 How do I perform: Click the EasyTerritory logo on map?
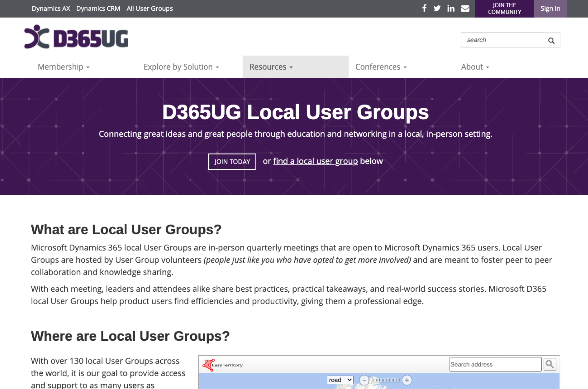pos(222,365)
